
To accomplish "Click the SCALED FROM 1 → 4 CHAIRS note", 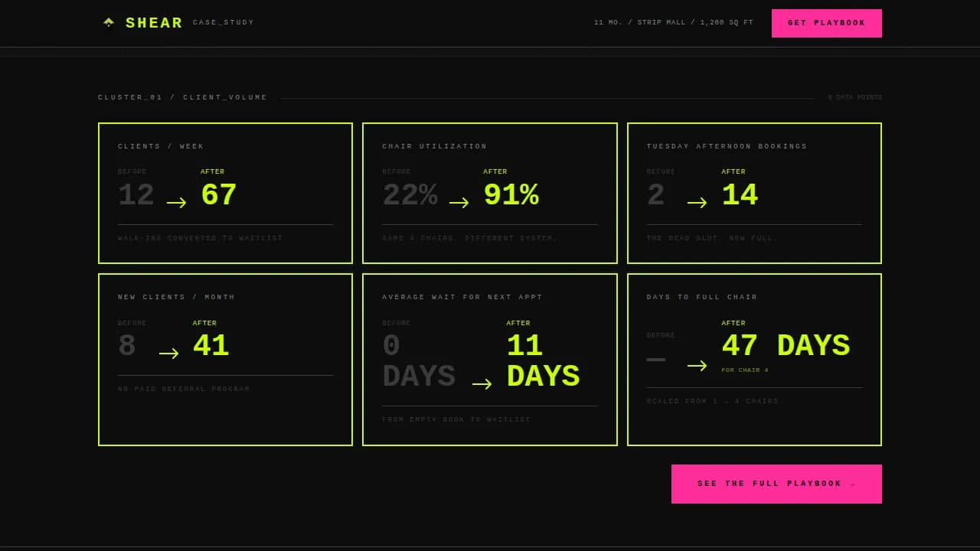I will pos(712,402).
